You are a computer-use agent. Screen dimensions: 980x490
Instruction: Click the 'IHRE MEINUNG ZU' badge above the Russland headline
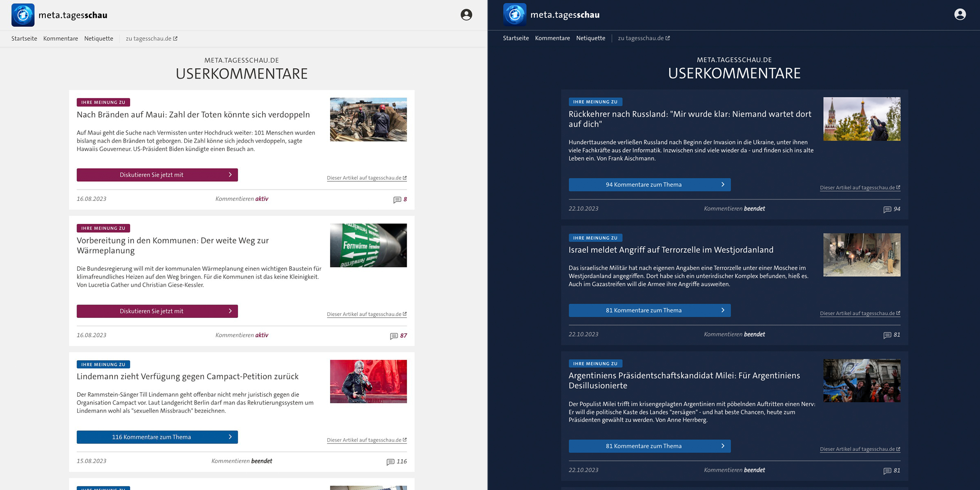[x=595, y=102]
